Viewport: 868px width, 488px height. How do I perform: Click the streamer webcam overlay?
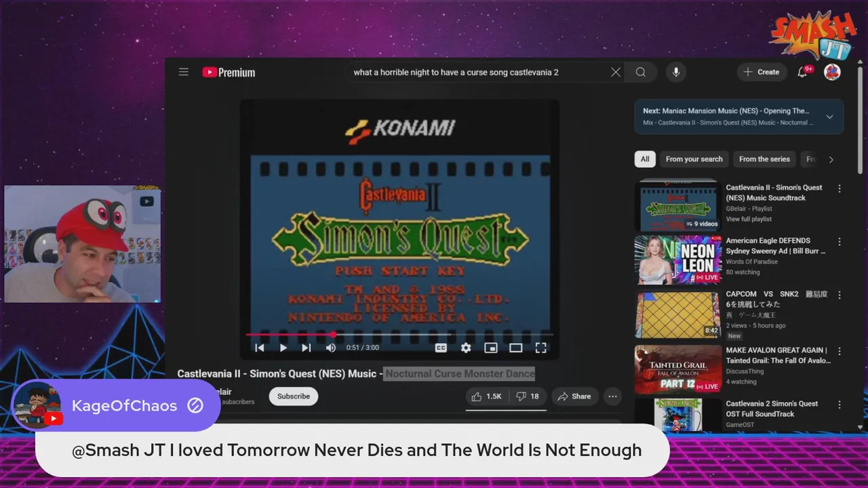82,243
